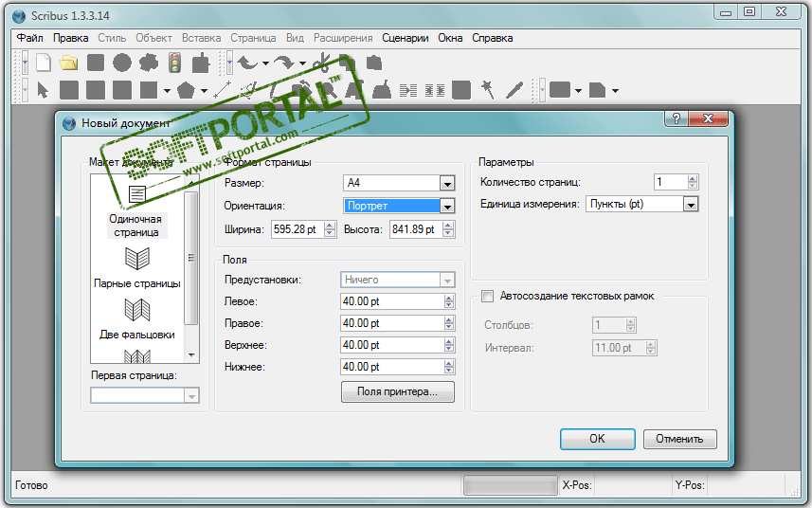The image size is (812, 508).
Task: Open the Окна menu
Action: click(x=450, y=38)
